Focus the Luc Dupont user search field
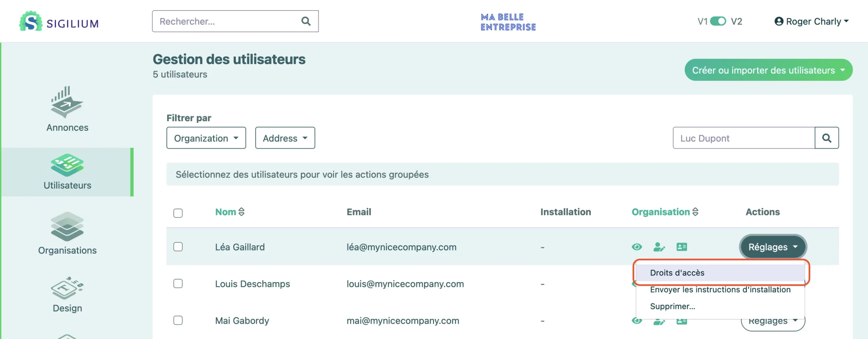 coord(744,138)
